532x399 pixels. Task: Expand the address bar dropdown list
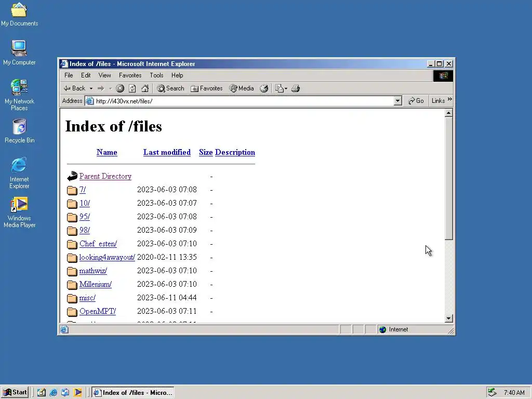pyautogui.click(x=398, y=101)
